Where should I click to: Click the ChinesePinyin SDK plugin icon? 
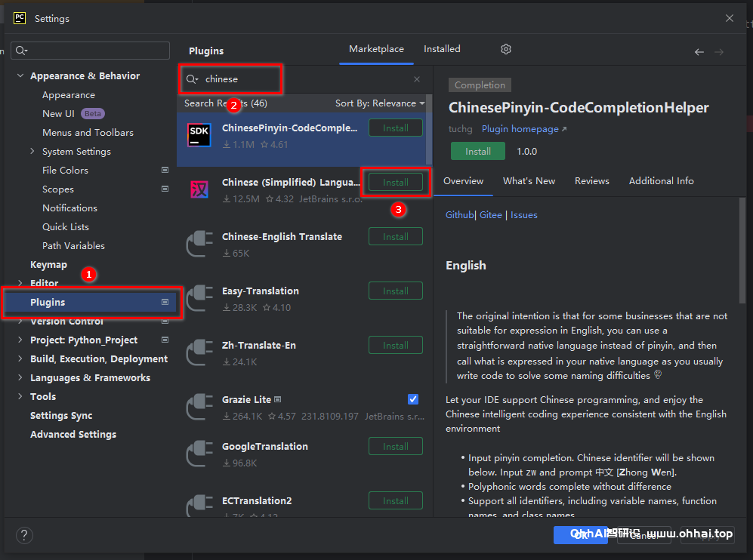(x=199, y=135)
